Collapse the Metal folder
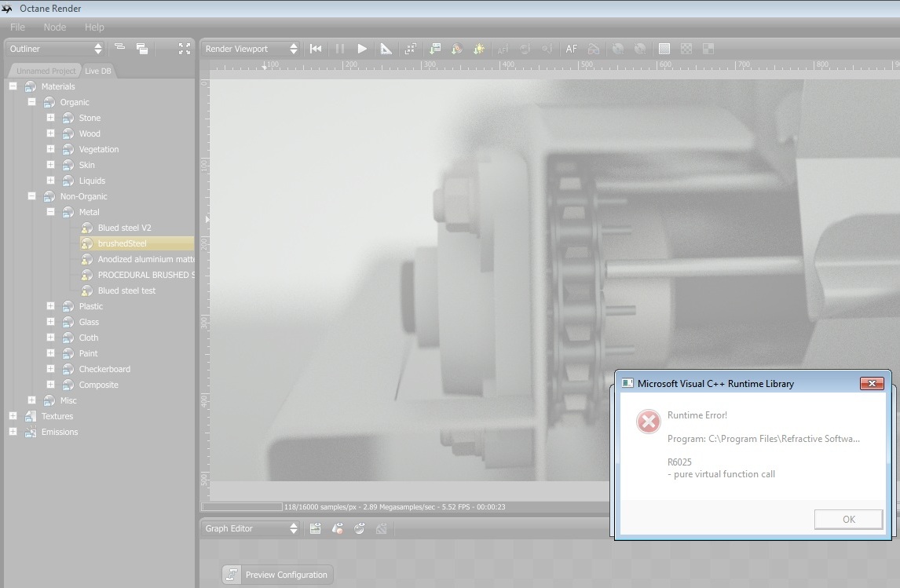The height and width of the screenshot is (588, 900). click(50, 211)
